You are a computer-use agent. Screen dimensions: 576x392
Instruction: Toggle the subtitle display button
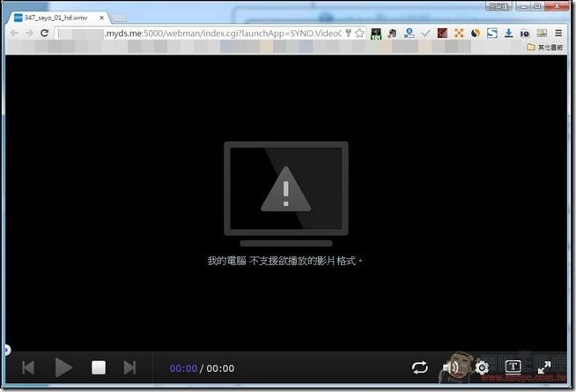pos(513,367)
